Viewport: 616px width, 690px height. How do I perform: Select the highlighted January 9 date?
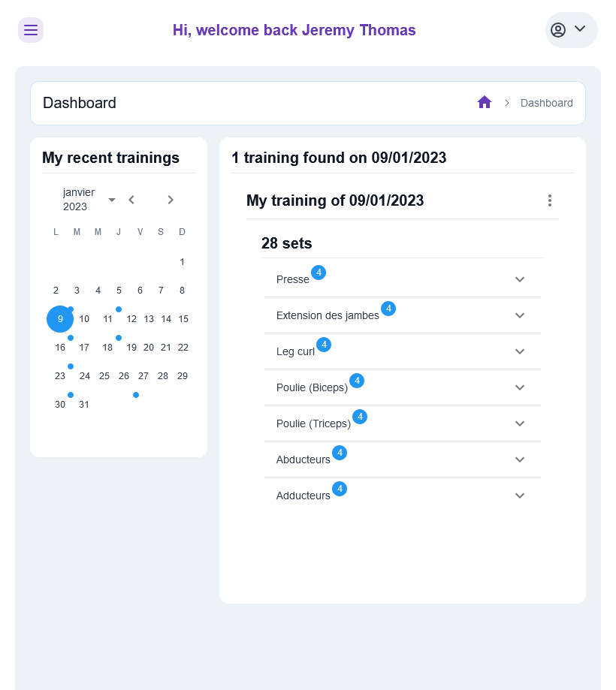[60, 319]
